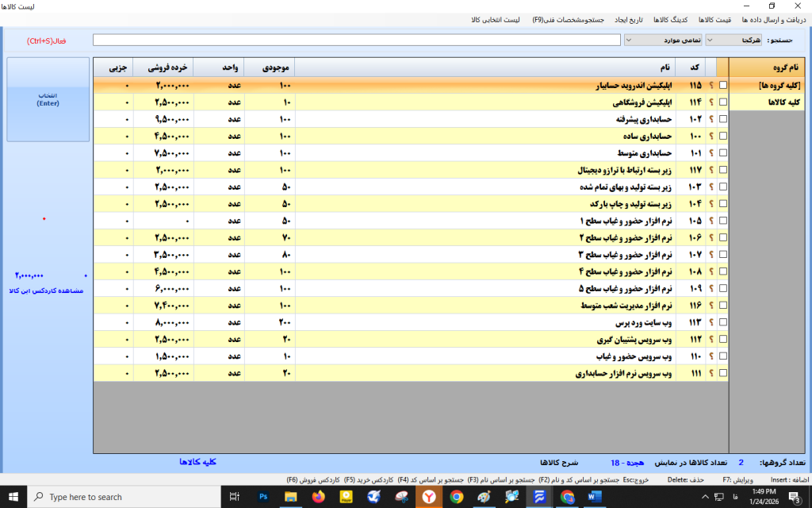Image resolution: width=812 pixels, height=508 pixels.
Task: Open Photoshop from the taskbar
Action: (263, 497)
